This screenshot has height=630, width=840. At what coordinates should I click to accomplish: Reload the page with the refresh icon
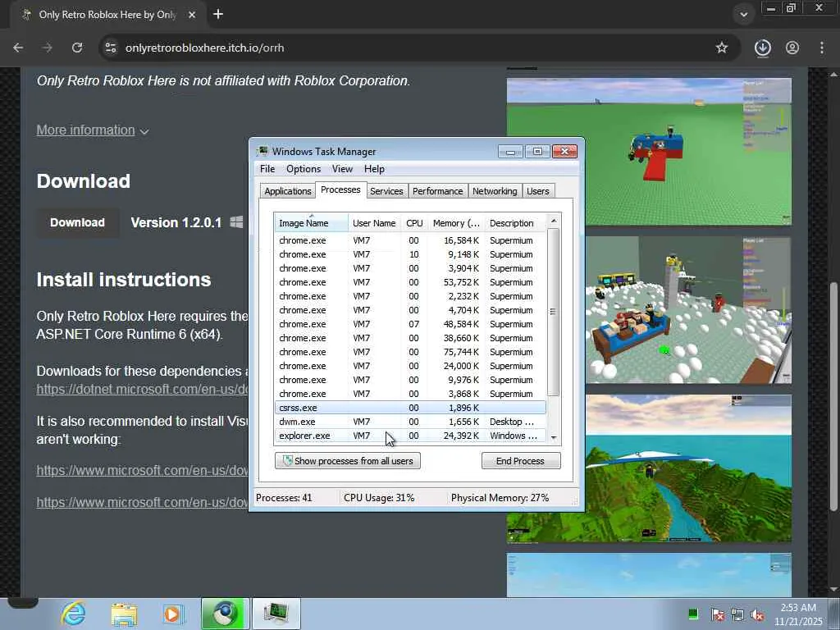click(x=77, y=48)
